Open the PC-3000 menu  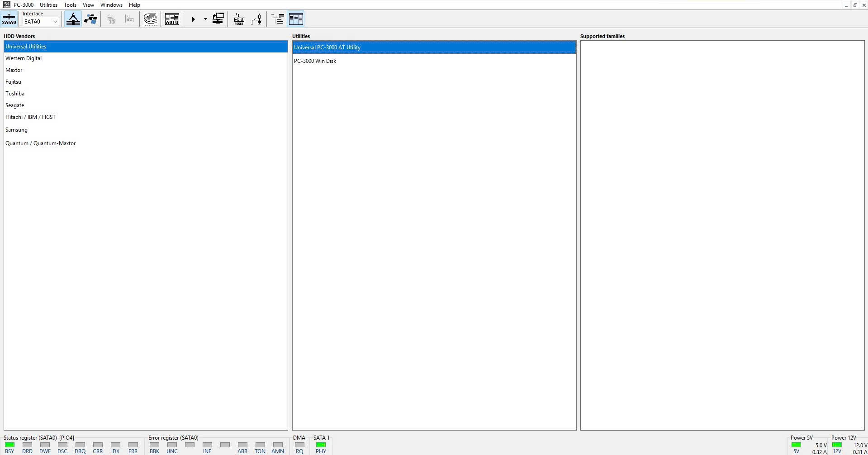pos(24,5)
